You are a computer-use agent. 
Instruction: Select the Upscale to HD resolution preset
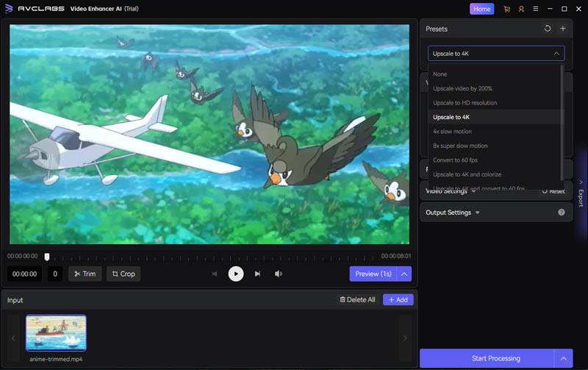click(x=465, y=103)
